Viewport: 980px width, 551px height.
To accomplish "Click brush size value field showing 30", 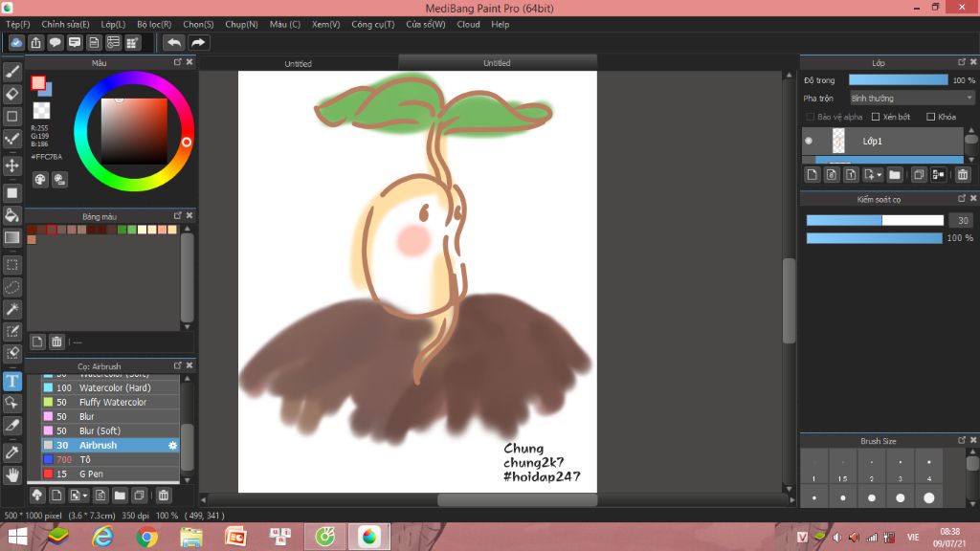I will click(x=962, y=220).
